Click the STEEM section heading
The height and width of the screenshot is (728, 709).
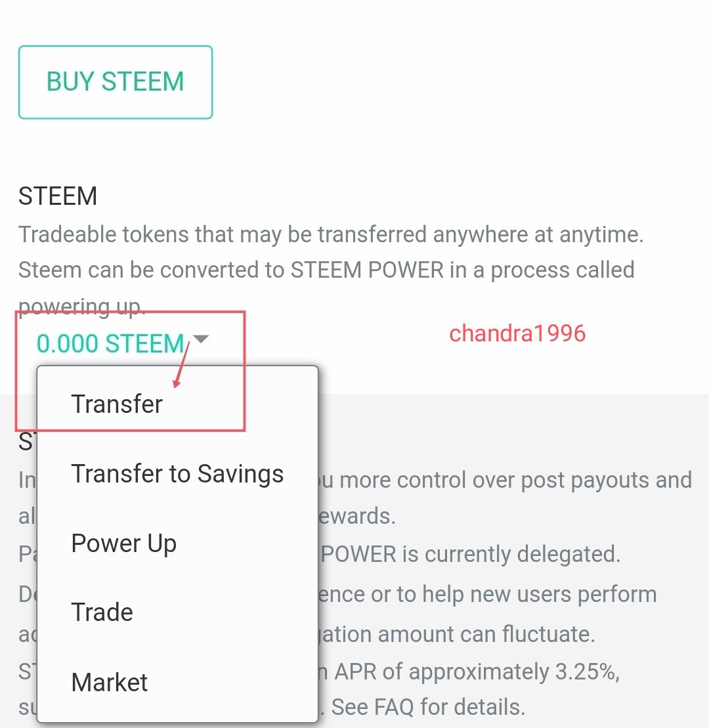pyautogui.click(x=58, y=196)
